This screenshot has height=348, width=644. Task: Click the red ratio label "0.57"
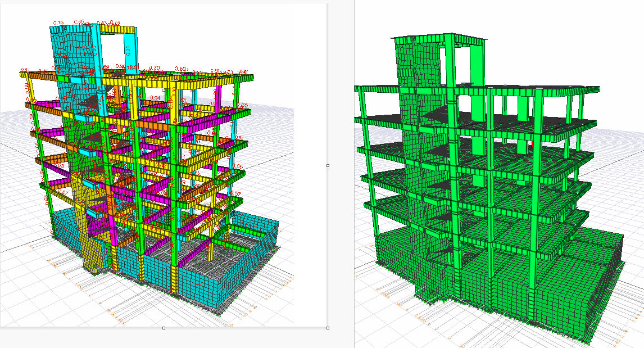point(236,193)
